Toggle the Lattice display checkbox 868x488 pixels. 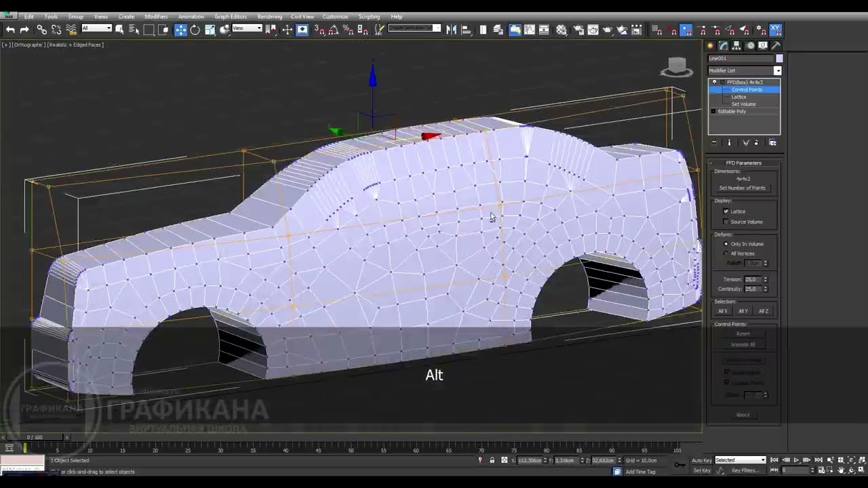tap(726, 211)
